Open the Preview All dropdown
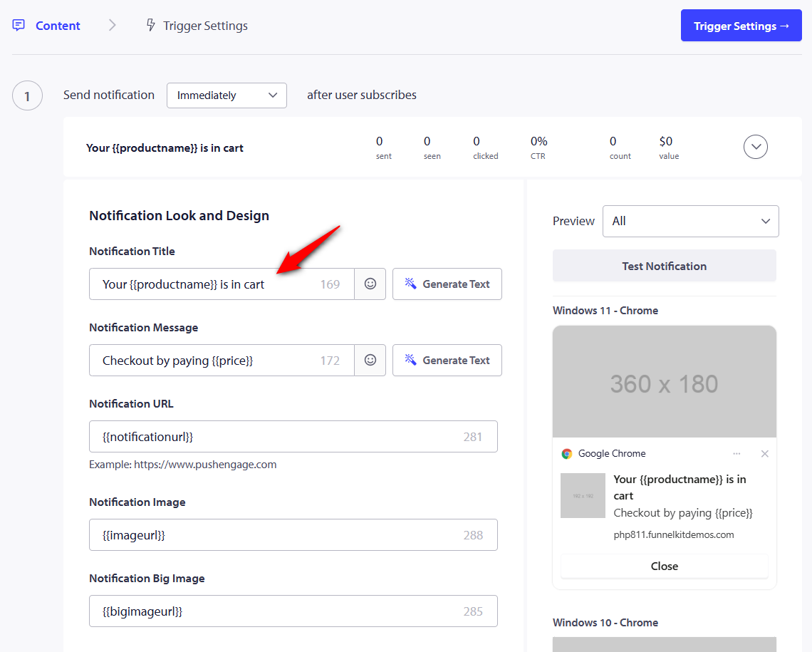Screen dimensions: 812x652 click(690, 221)
